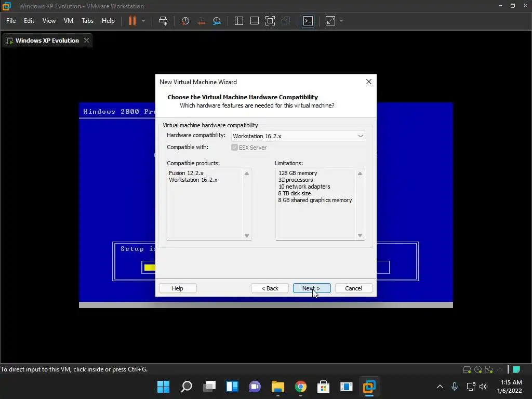Click the 10 network adapters limitation

[304, 187]
